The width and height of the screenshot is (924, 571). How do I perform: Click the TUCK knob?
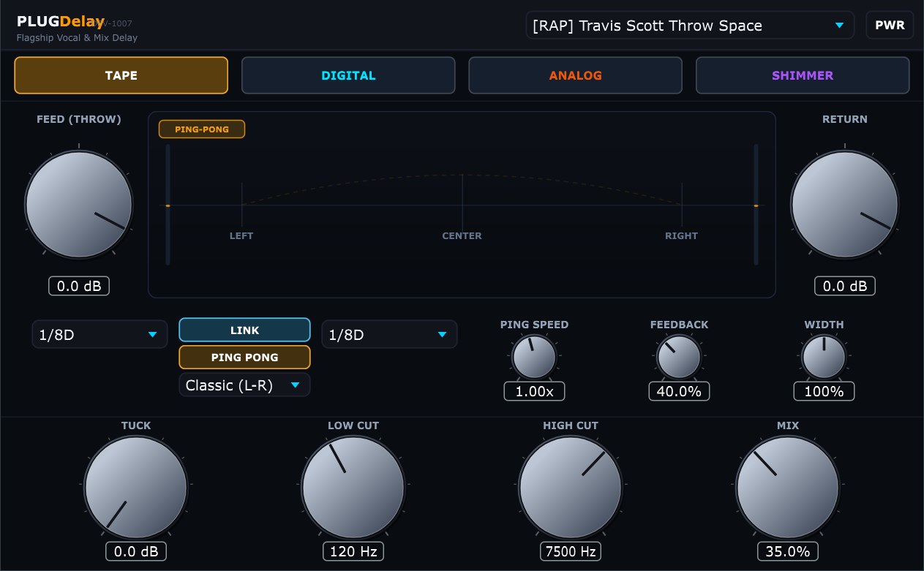pyautogui.click(x=136, y=488)
